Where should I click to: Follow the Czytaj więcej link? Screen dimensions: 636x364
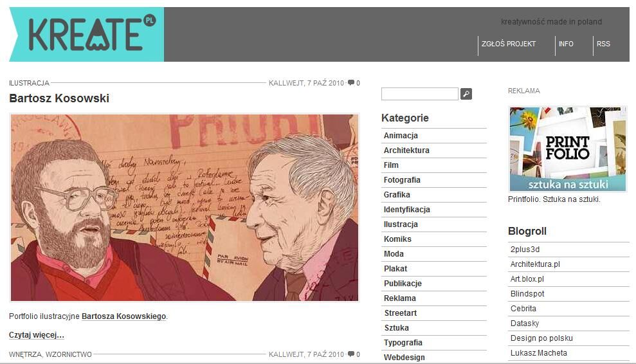pyautogui.click(x=37, y=335)
